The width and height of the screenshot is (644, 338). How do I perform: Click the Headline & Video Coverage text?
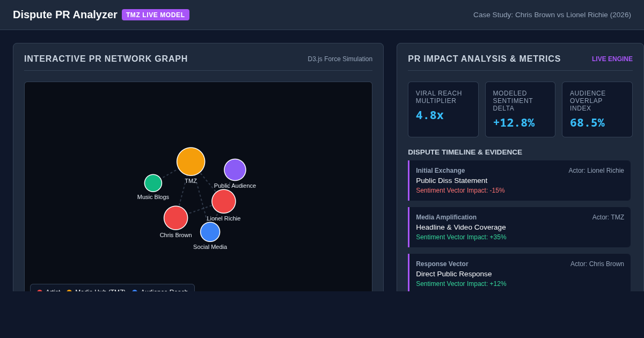click(460, 227)
